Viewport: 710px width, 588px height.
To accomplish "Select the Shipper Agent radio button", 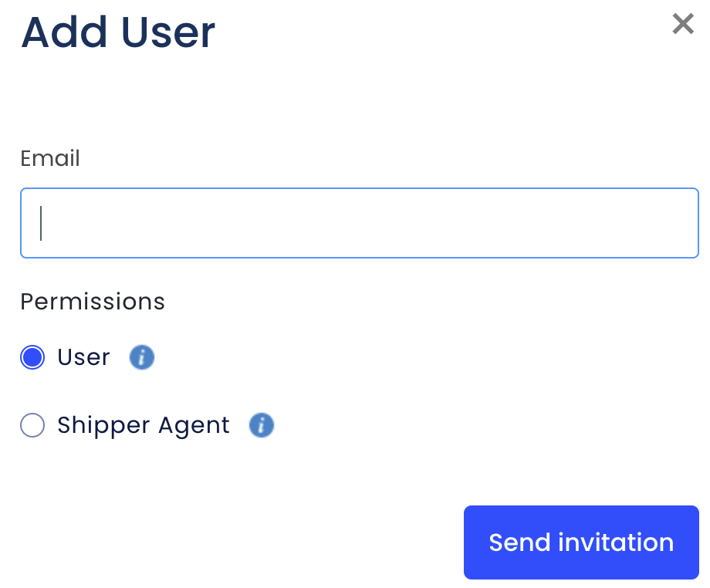I will 32,425.
